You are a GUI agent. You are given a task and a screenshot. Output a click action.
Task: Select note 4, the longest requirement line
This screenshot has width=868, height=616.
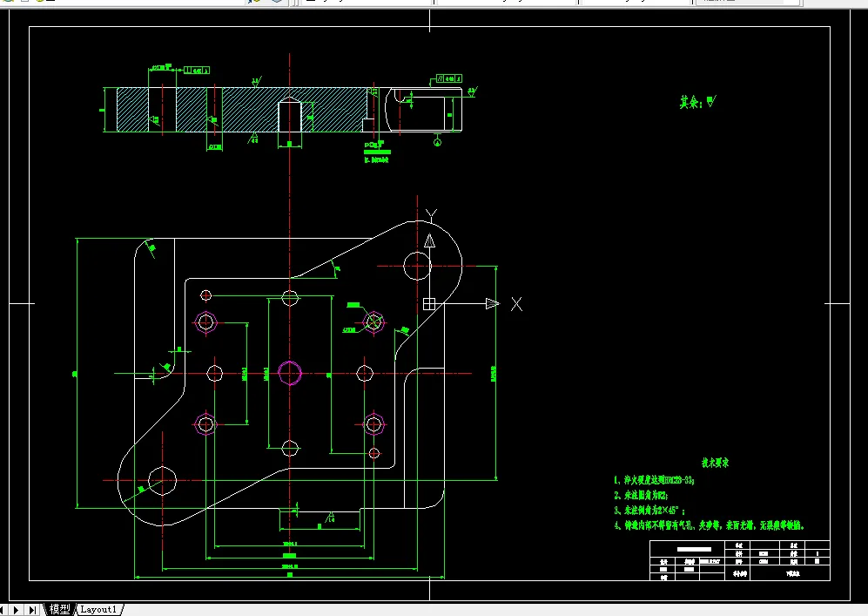pos(710,525)
